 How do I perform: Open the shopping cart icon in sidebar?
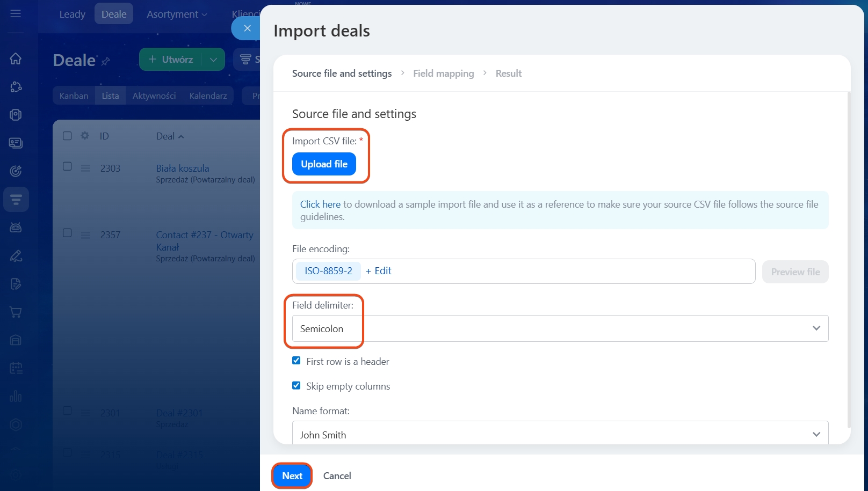coord(16,312)
